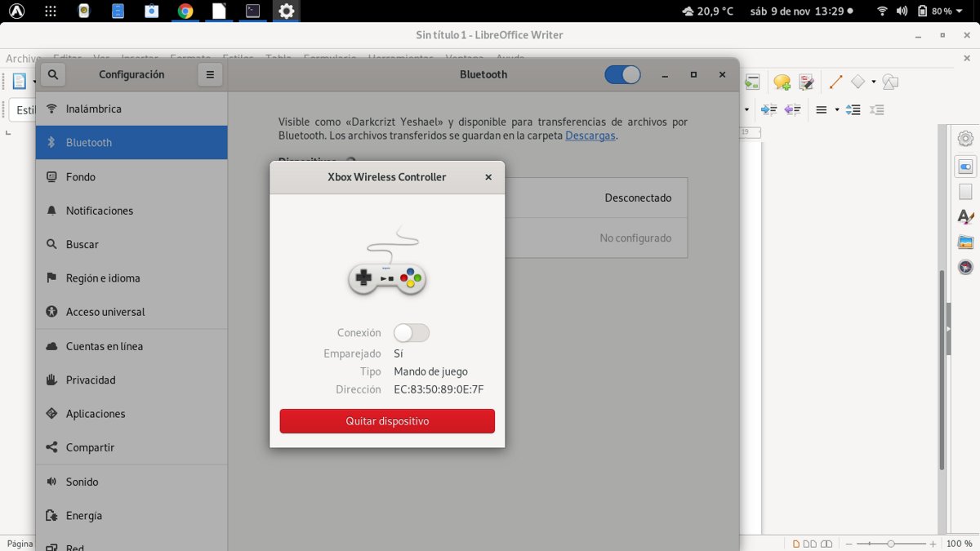The width and height of the screenshot is (980, 551).
Task: Click Writer's new document toolbar icon
Action: [x=18, y=81]
